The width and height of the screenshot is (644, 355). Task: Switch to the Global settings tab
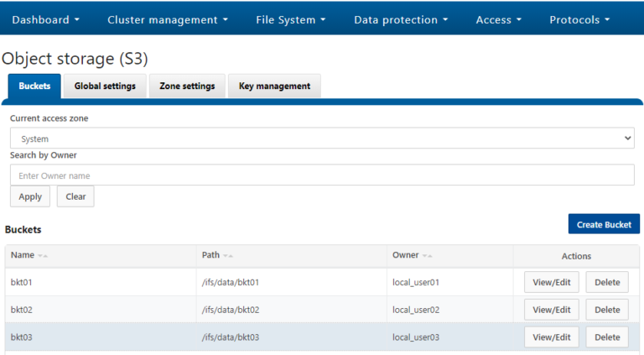click(105, 86)
